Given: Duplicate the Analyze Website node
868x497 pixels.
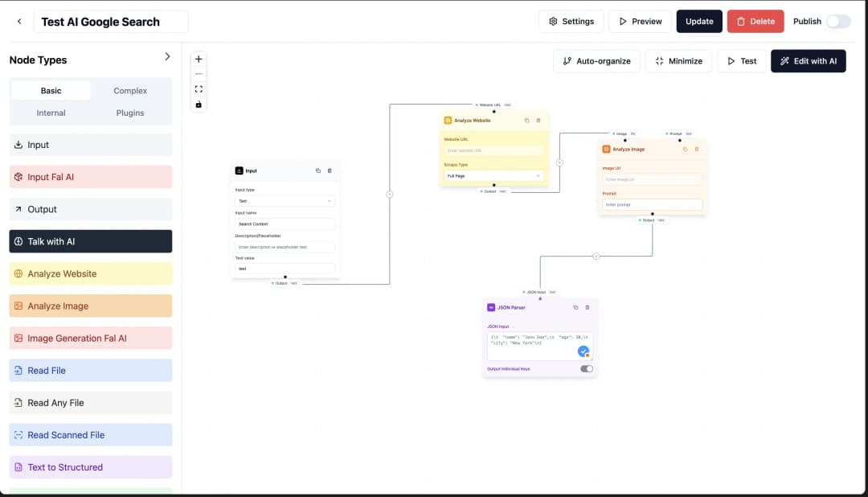Looking at the screenshot, I should click(x=527, y=120).
